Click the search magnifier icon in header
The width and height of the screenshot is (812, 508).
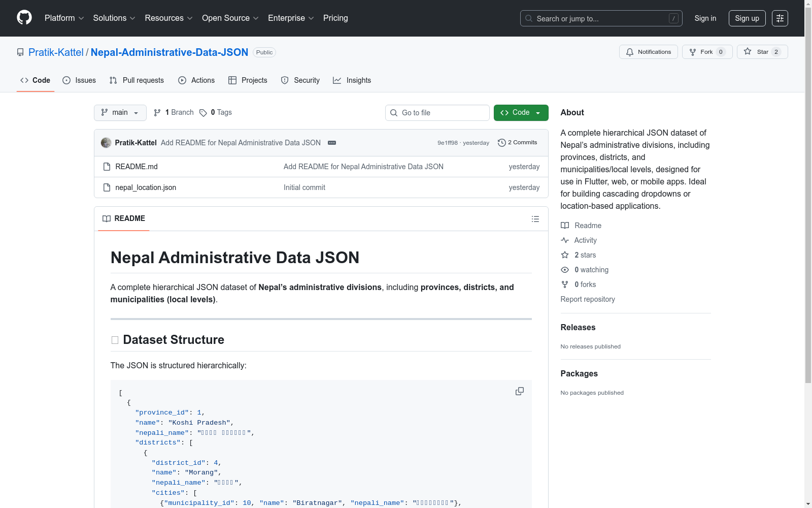(529, 18)
